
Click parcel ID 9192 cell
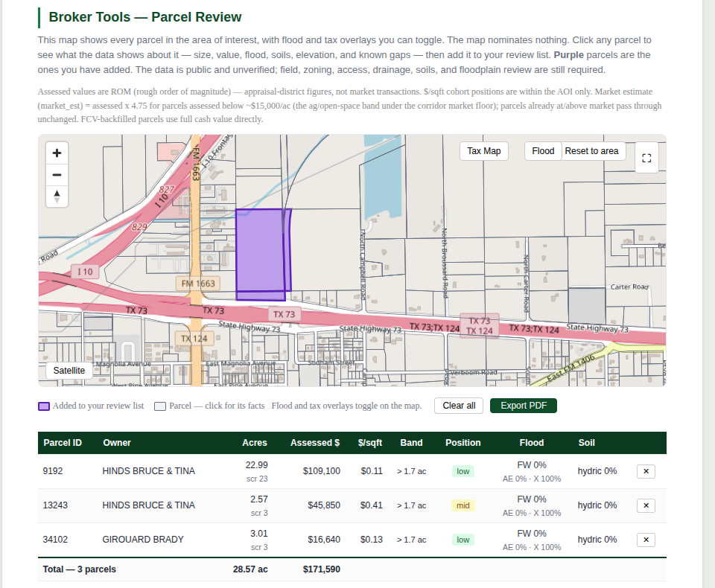tap(53, 471)
